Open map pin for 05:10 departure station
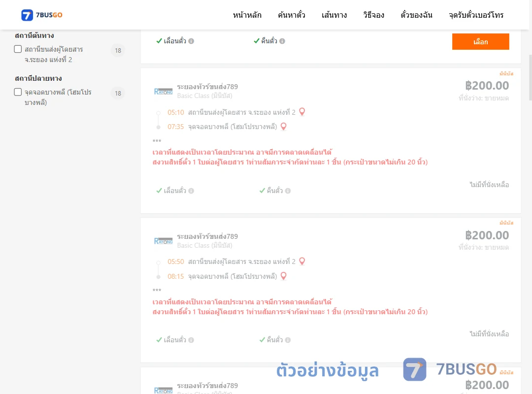532x394 pixels. coord(302,112)
